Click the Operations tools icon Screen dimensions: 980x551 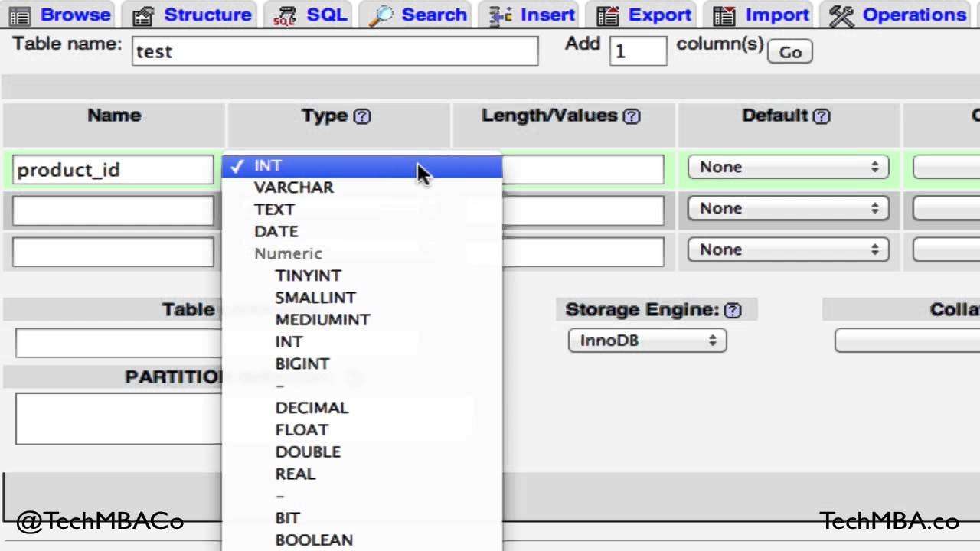pyautogui.click(x=841, y=15)
